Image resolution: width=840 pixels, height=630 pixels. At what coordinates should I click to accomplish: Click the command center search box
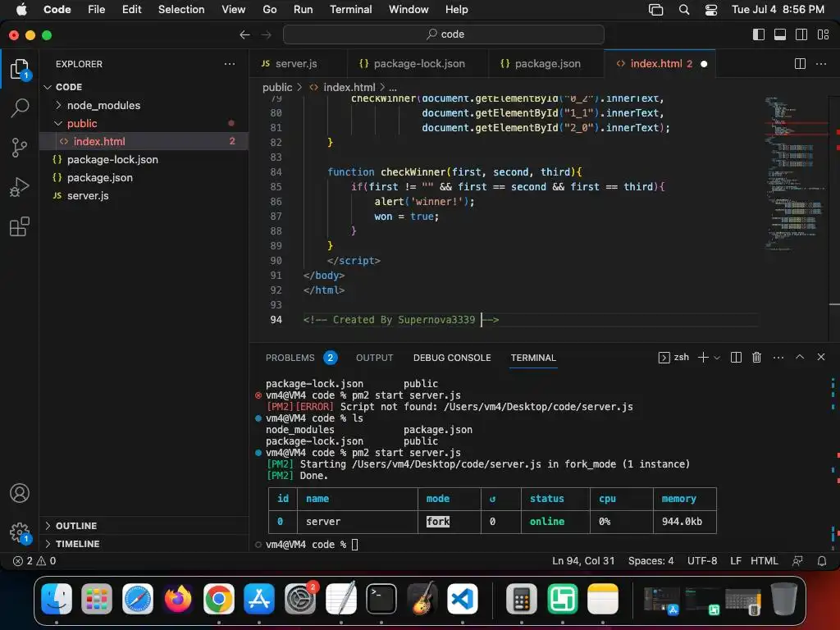pyautogui.click(x=444, y=34)
